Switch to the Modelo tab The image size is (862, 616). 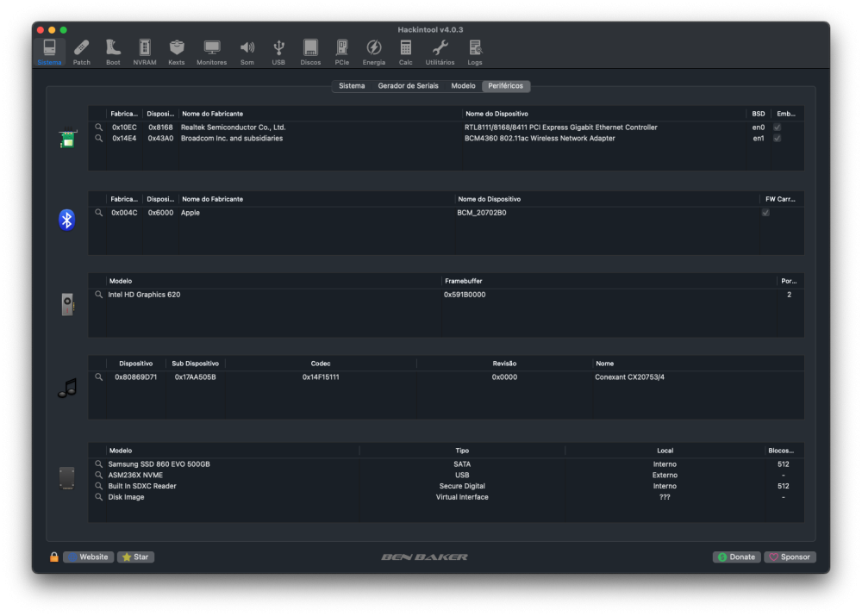point(463,86)
